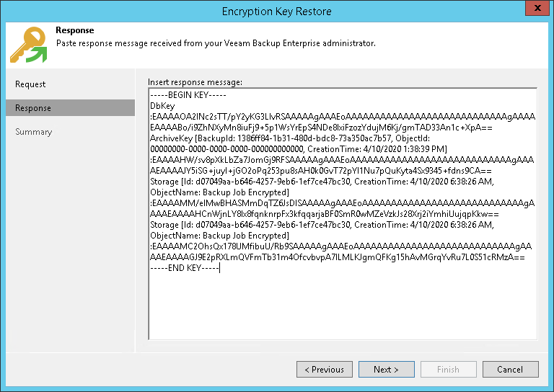Click the BEGIN KEY line in message
This screenshot has width=554, height=392.
[188, 95]
